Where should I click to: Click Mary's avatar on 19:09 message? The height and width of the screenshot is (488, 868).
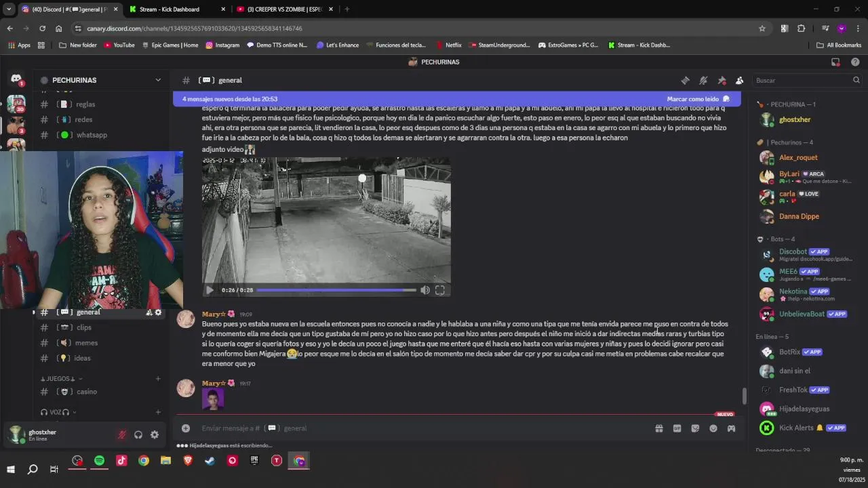[x=186, y=319]
